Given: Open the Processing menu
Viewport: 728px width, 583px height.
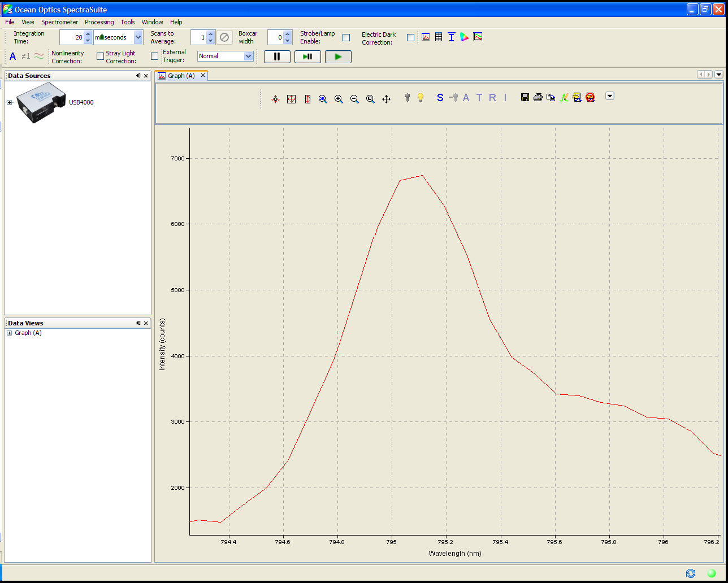Looking at the screenshot, I should pos(99,22).
